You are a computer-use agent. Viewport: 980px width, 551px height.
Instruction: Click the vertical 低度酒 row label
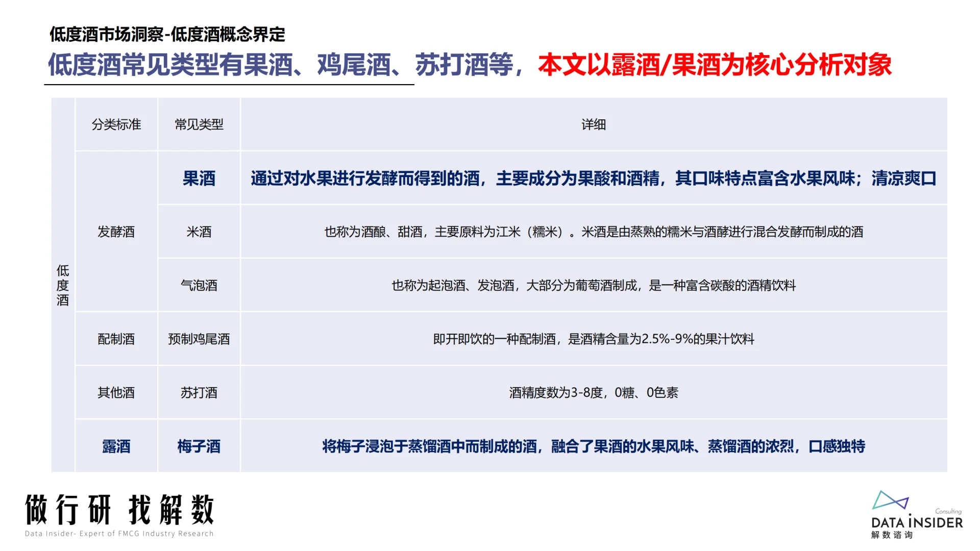click(x=63, y=285)
